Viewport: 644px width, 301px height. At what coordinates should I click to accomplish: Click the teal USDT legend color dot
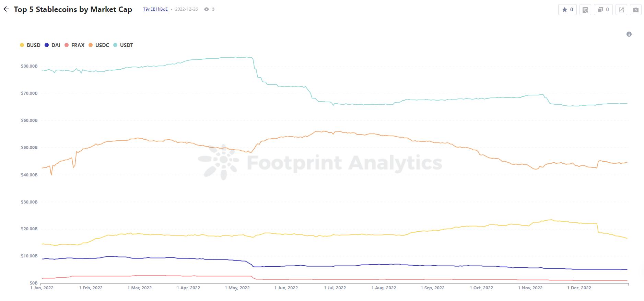pyautogui.click(x=115, y=45)
